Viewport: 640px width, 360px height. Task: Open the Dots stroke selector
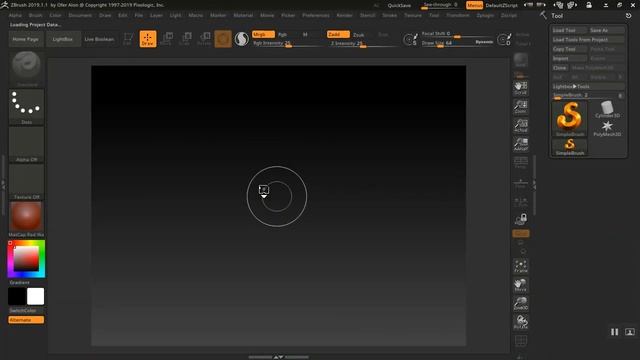27,107
